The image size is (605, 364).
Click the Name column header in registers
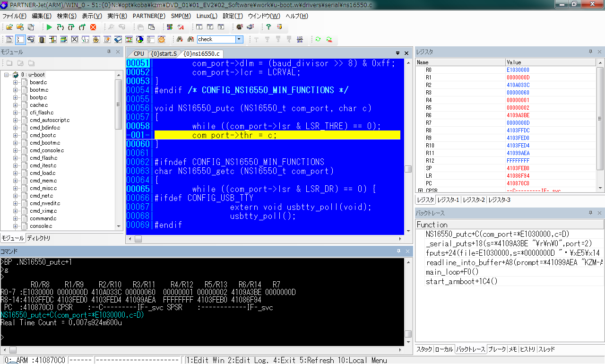coord(460,62)
